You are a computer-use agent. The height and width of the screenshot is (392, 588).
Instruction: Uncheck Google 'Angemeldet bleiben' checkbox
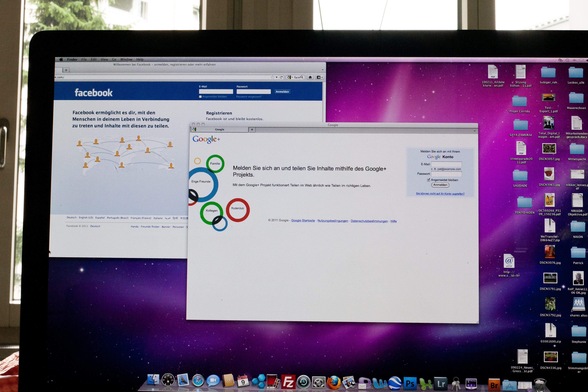coord(429,180)
